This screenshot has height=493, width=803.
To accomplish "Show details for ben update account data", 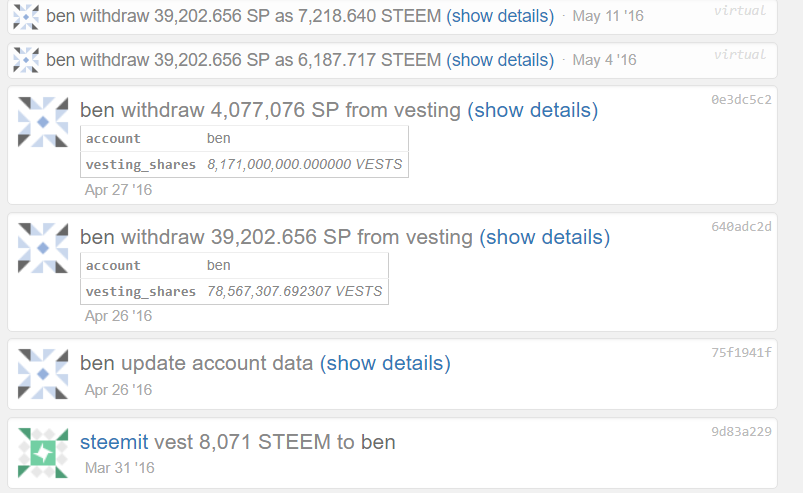I will point(385,363).
